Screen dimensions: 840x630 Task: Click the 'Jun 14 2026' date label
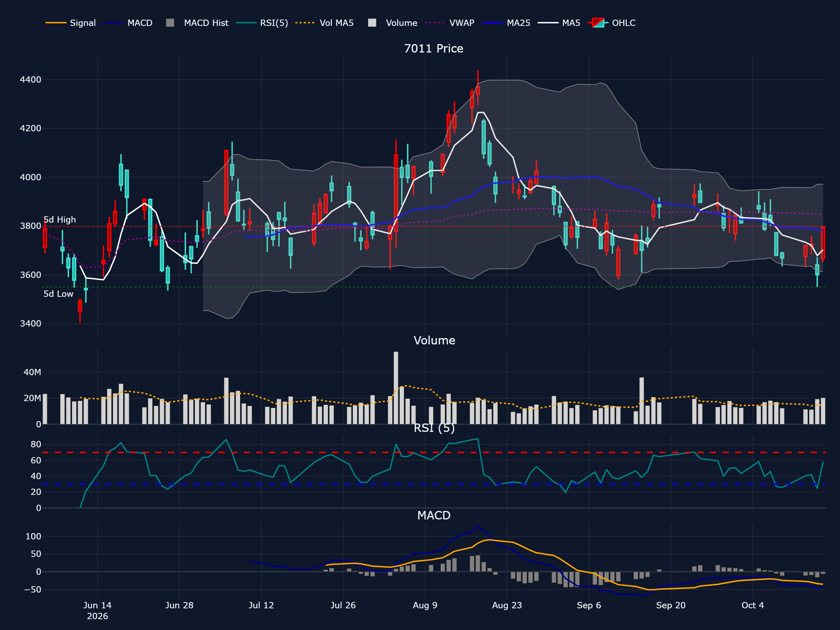98,611
